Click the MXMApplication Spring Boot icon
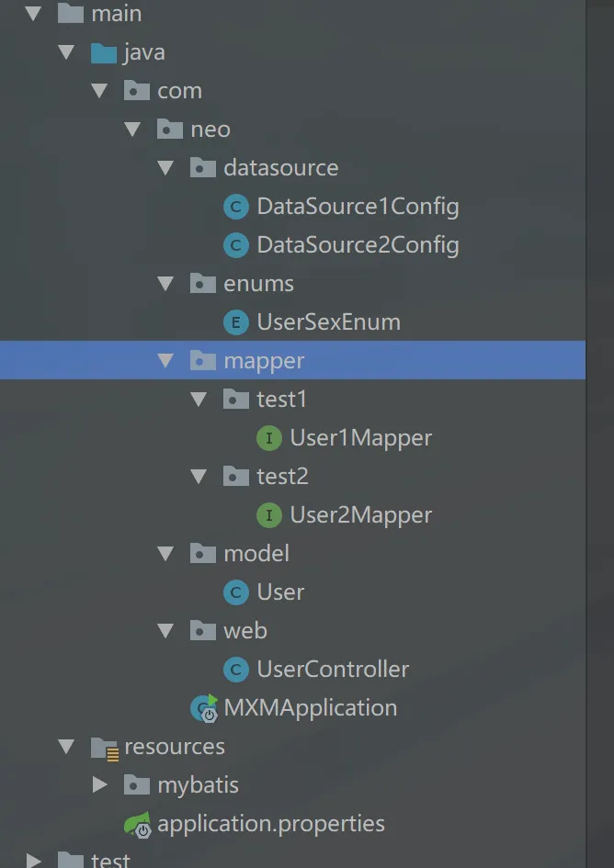This screenshot has height=868, width=614. pyautogui.click(x=203, y=708)
